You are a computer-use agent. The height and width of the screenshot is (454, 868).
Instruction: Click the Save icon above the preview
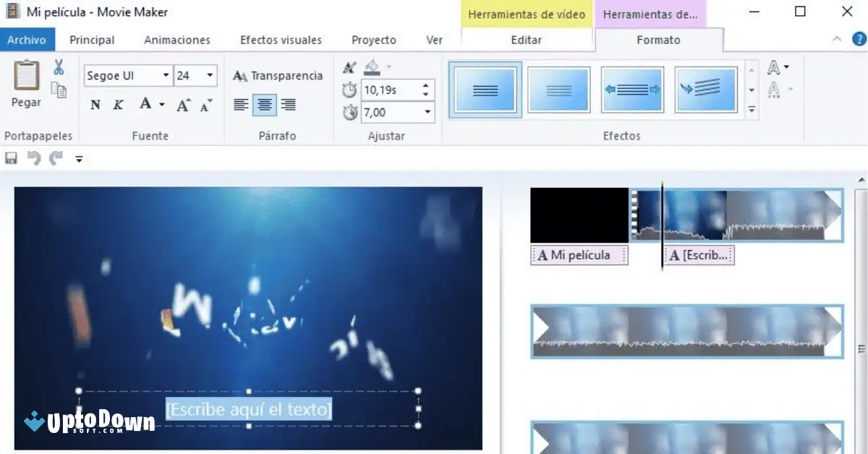point(11,158)
